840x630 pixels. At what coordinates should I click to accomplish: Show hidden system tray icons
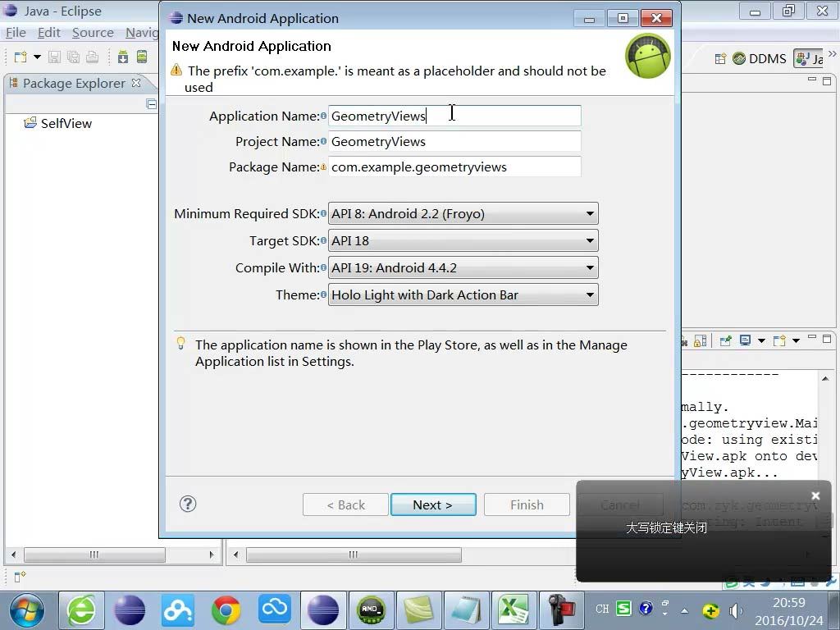point(685,610)
